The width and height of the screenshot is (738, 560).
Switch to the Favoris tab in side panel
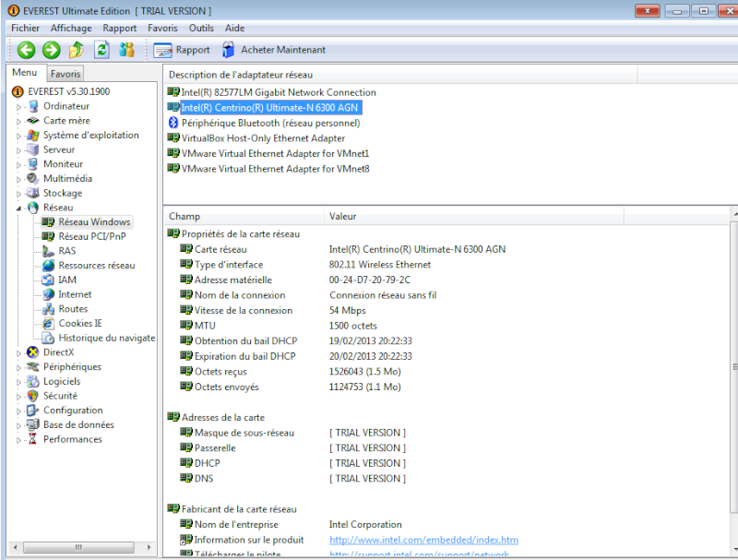65,74
